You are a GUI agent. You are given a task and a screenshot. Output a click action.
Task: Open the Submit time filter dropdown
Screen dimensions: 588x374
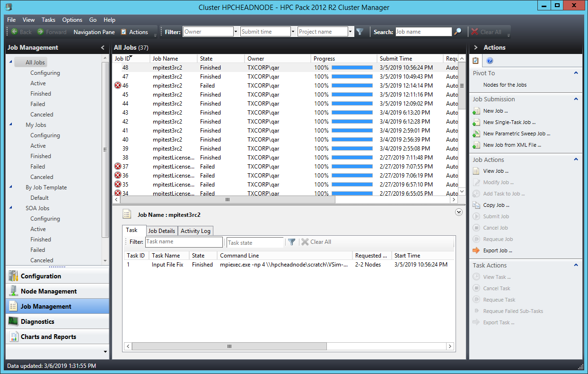(x=293, y=32)
